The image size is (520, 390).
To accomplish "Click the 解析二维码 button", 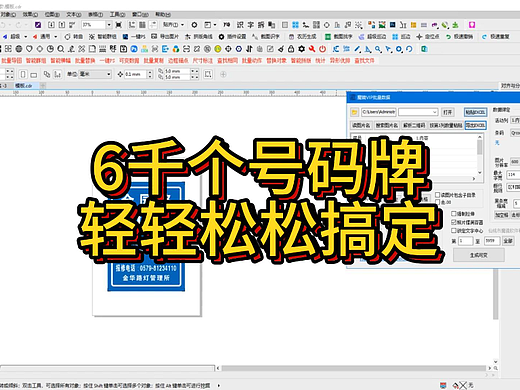I will [x=414, y=125].
